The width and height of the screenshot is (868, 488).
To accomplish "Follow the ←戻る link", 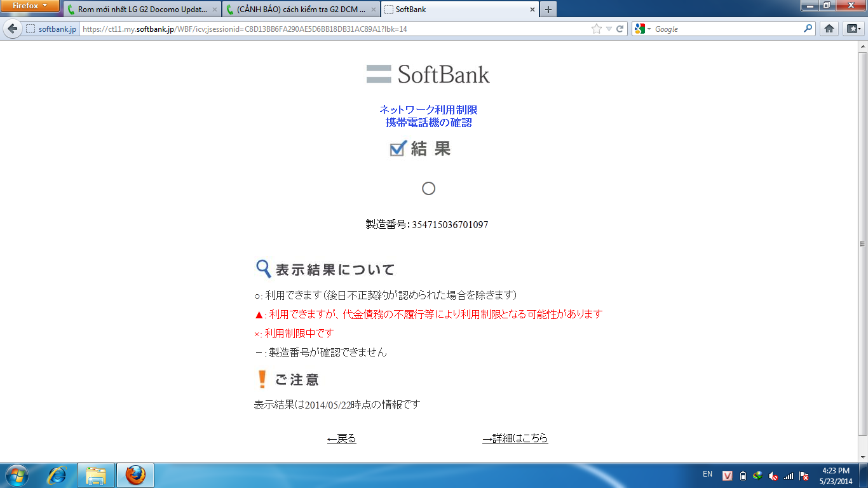I will (342, 438).
